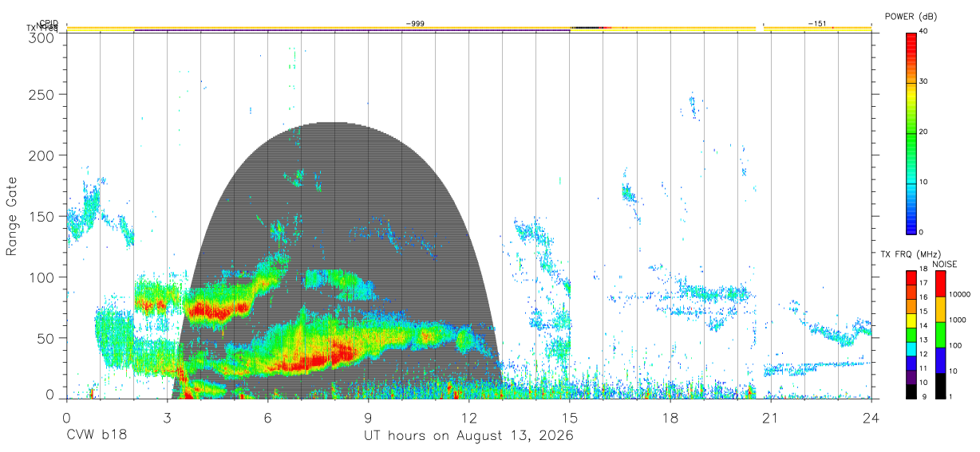Screen dimensions: 980x452
Task: Pick the cyan 12–13 MHz swatch in TX FRQ
Action: (911, 349)
